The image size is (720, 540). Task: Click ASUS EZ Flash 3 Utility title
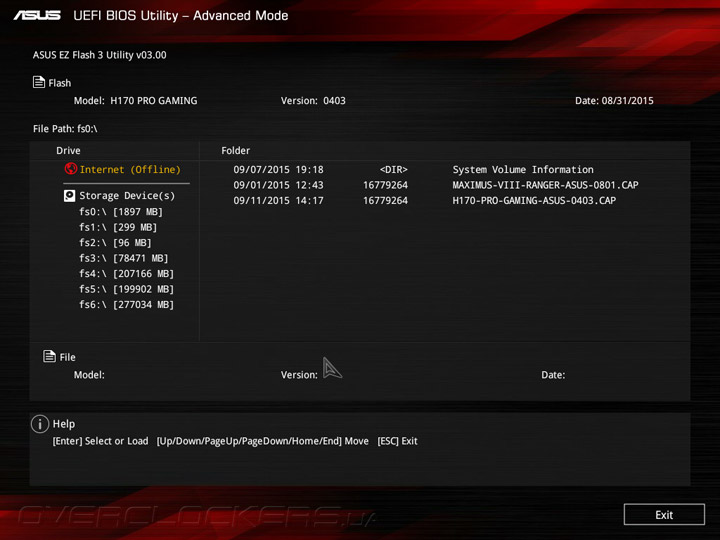(100, 55)
